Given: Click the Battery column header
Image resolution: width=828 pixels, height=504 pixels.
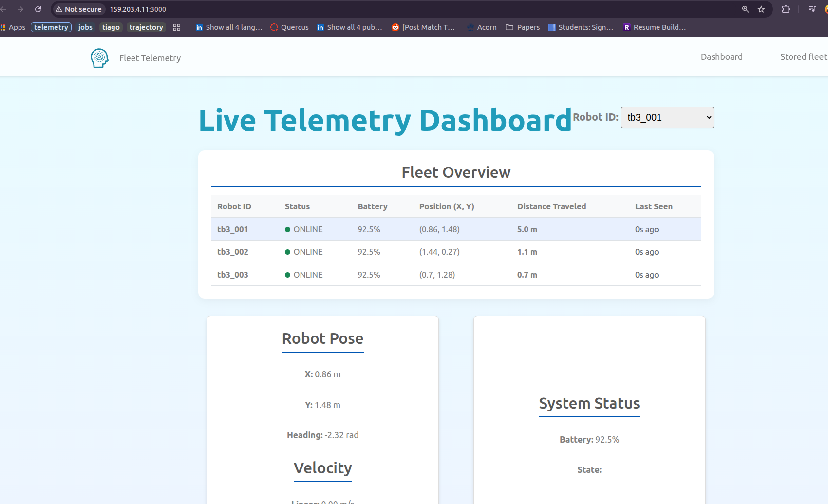Looking at the screenshot, I should (373, 206).
